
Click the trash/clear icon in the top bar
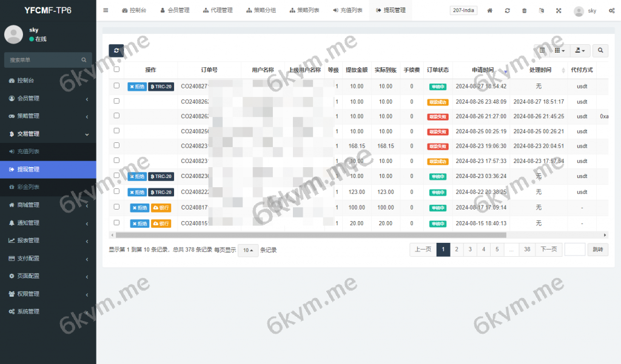[x=524, y=10]
